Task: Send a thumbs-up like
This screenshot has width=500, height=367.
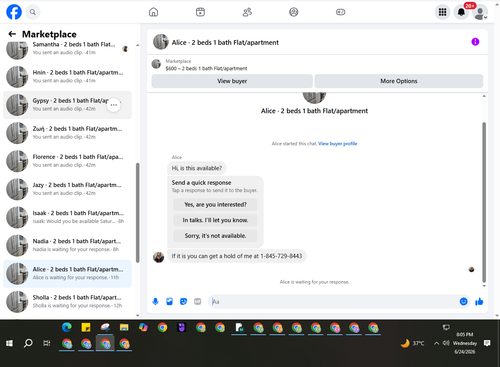Action: [x=479, y=302]
